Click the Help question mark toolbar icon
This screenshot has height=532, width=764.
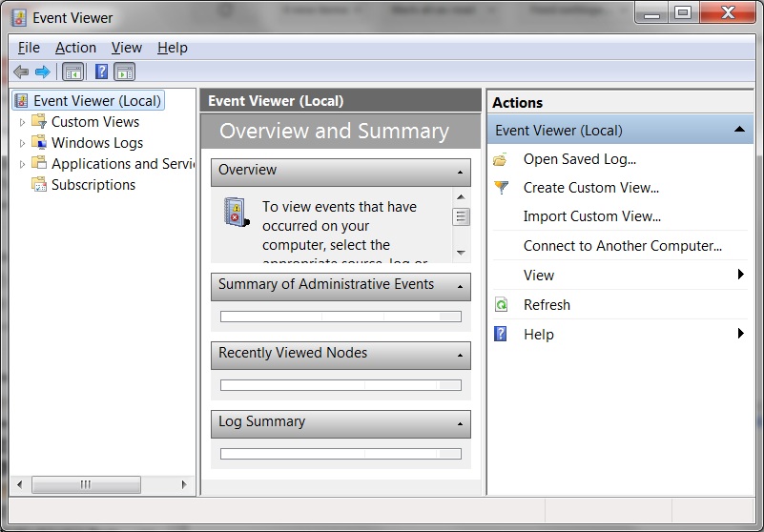[101, 72]
